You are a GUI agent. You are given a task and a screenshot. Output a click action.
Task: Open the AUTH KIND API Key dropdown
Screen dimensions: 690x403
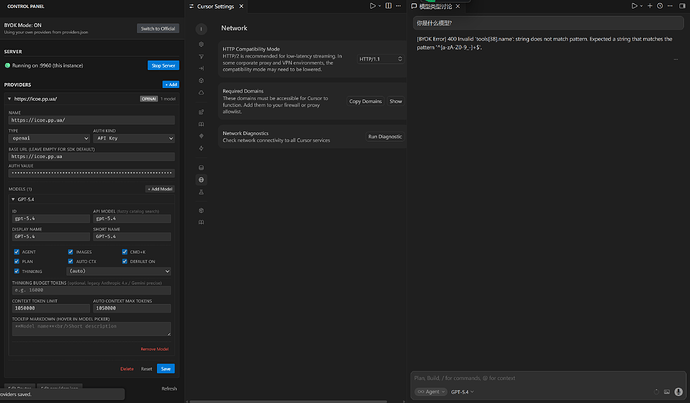134,139
